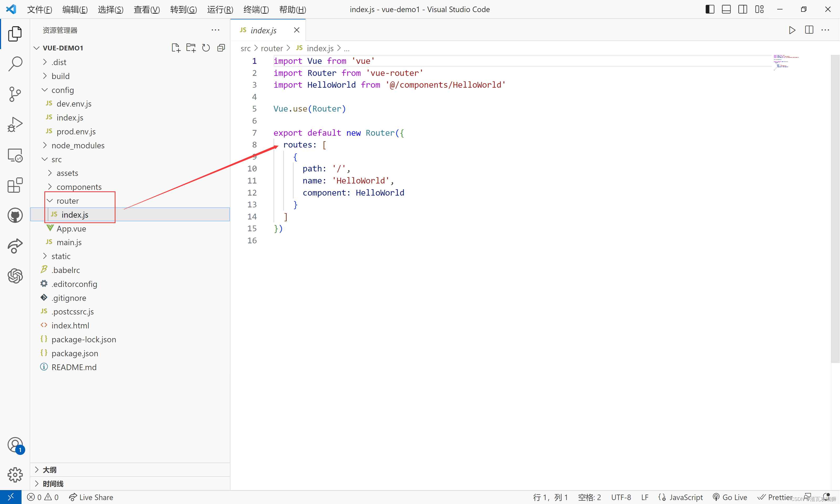This screenshot has width=840, height=504.
Task: Toggle the primary side bar
Action: tap(710, 9)
